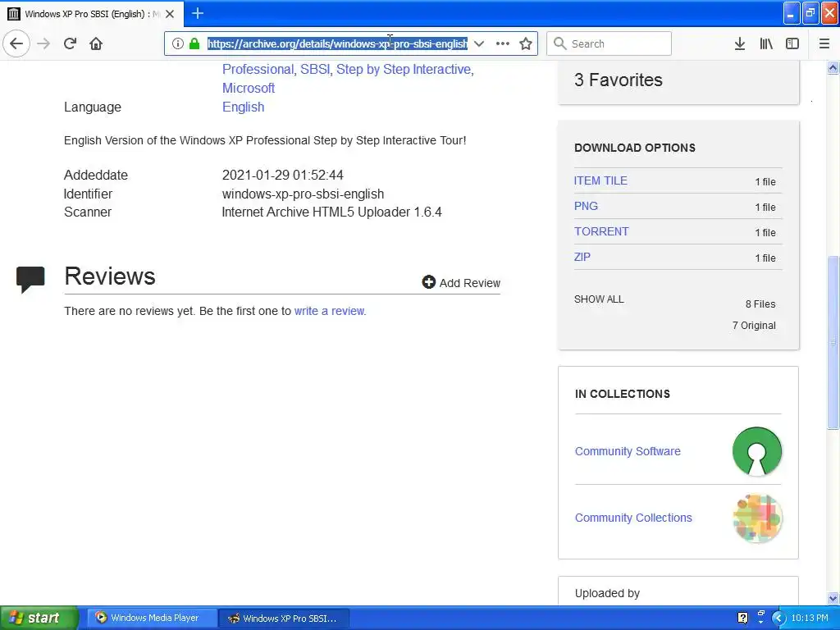Click the Professional topic link
The width and height of the screenshot is (840, 630).
[258, 69]
